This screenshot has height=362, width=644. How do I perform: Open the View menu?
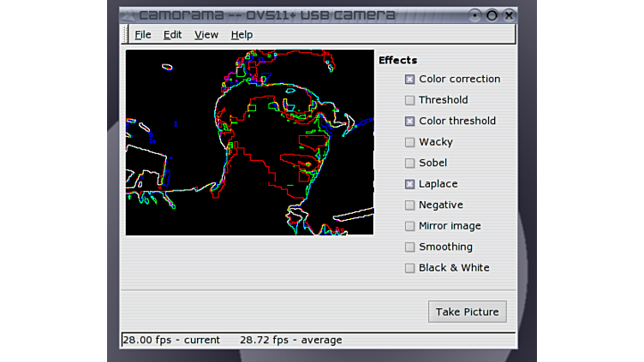206,34
